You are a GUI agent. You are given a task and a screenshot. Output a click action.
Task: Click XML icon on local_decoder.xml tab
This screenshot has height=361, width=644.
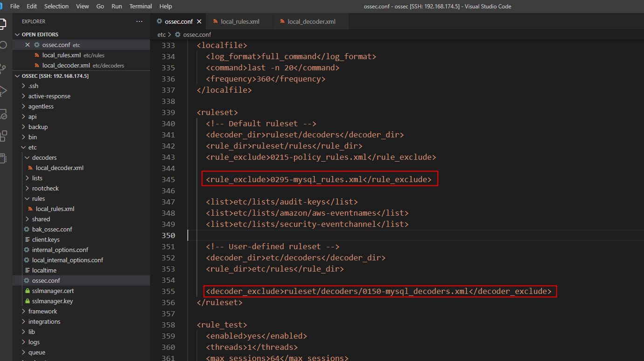(282, 21)
